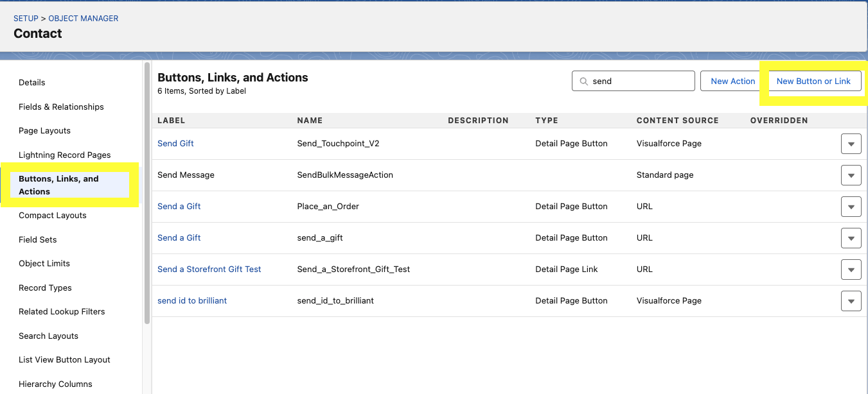Open the row menu arrow for Send_Touchpoint_V2
The width and height of the screenshot is (868, 394).
click(x=851, y=144)
